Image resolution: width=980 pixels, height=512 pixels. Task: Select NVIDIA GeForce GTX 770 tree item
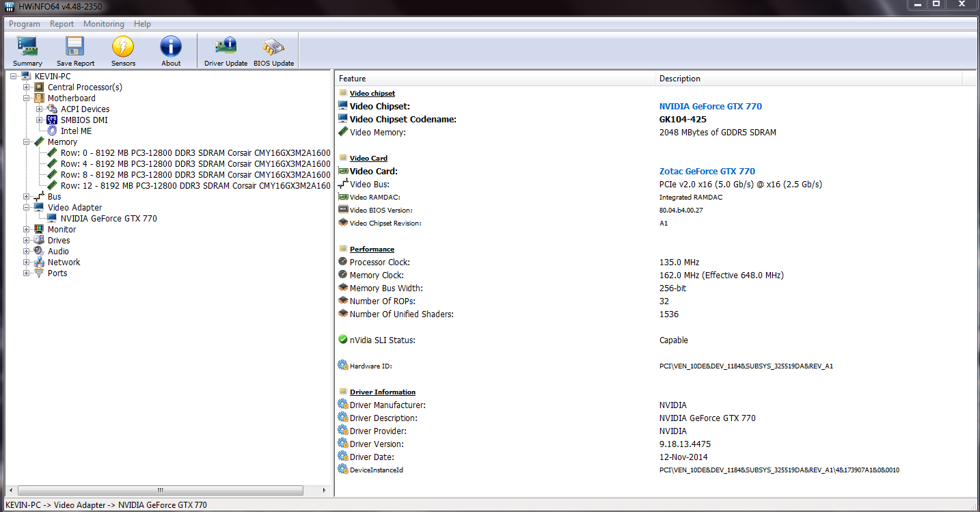click(109, 218)
